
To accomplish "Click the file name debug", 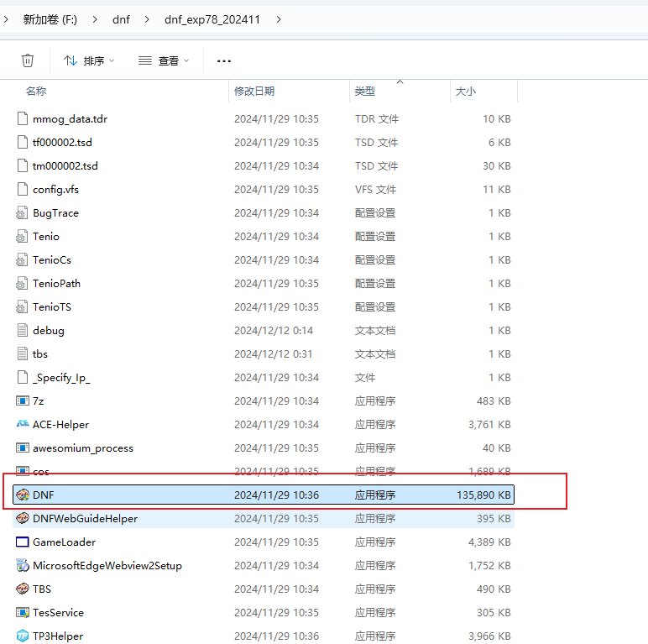I will pos(49,331).
